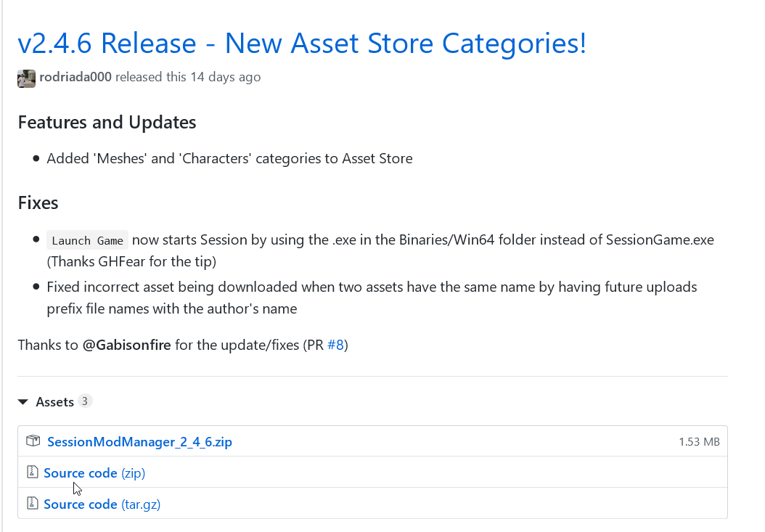Click the Fixes section heading
Viewport: 765px width, 532px height.
click(38, 202)
